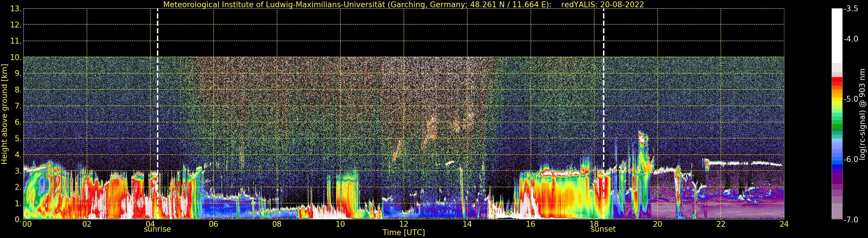This screenshot has height=238, width=868.
Task: Click the white top section of the colorbar
Action: (x=837, y=36)
